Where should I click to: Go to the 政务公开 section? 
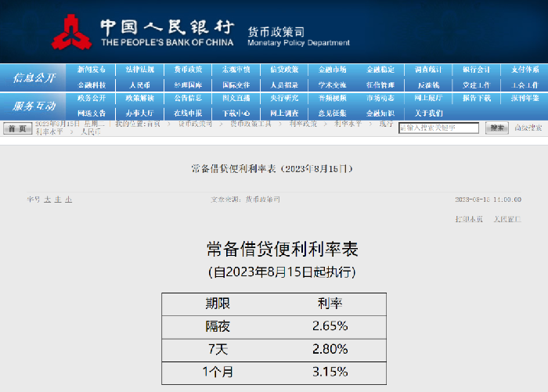(x=92, y=99)
